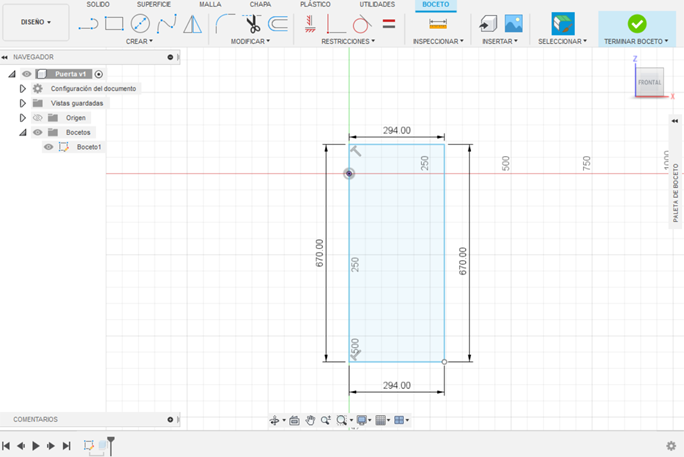Click the Measure tool icon
This screenshot has height=457, width=684.
pyautogui.click(x=438, y=24)
